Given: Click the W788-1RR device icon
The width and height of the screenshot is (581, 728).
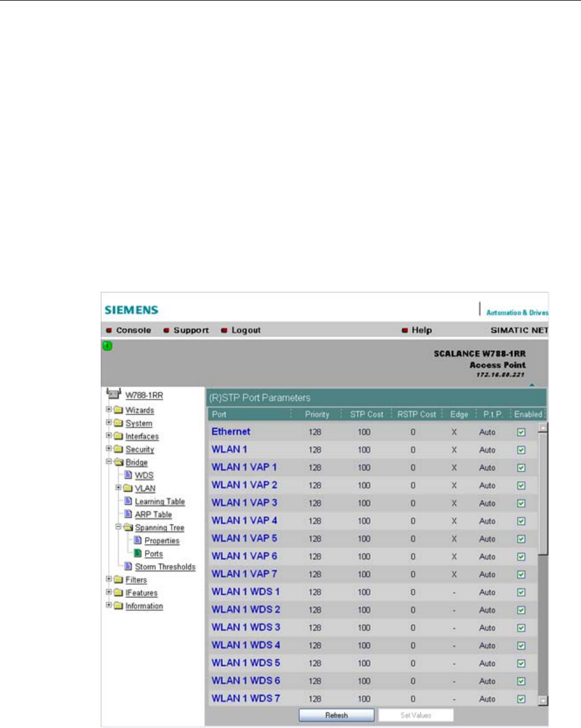Looking at the screenshot, I should coord(114,395).
